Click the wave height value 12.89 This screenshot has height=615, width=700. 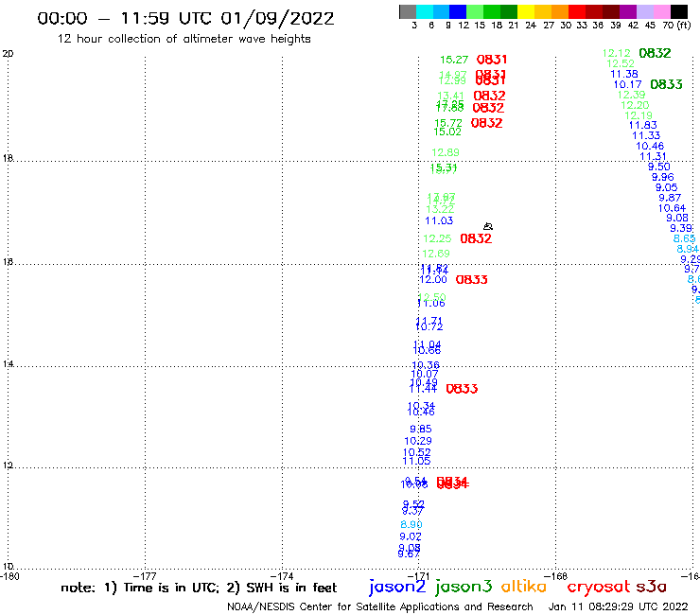446,152
